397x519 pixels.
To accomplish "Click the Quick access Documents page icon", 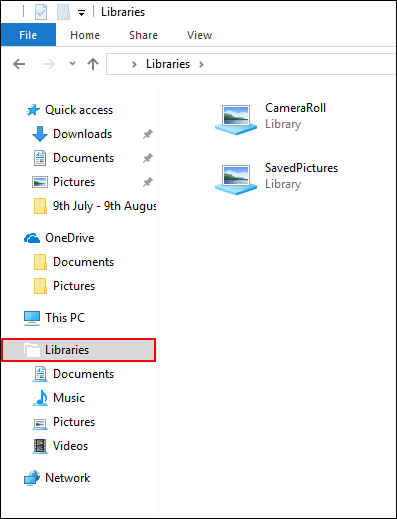I will click(x=40, y=158).
